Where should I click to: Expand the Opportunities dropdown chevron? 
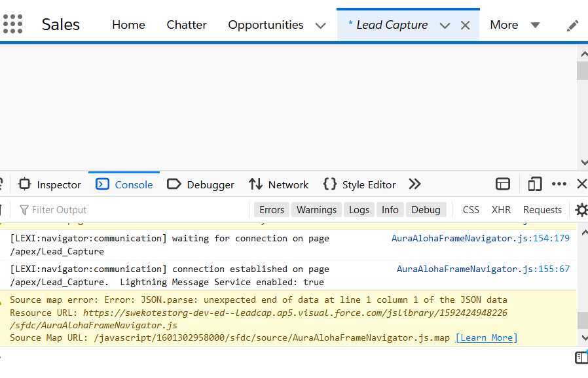pyautogui.click(x=320, y=26)
